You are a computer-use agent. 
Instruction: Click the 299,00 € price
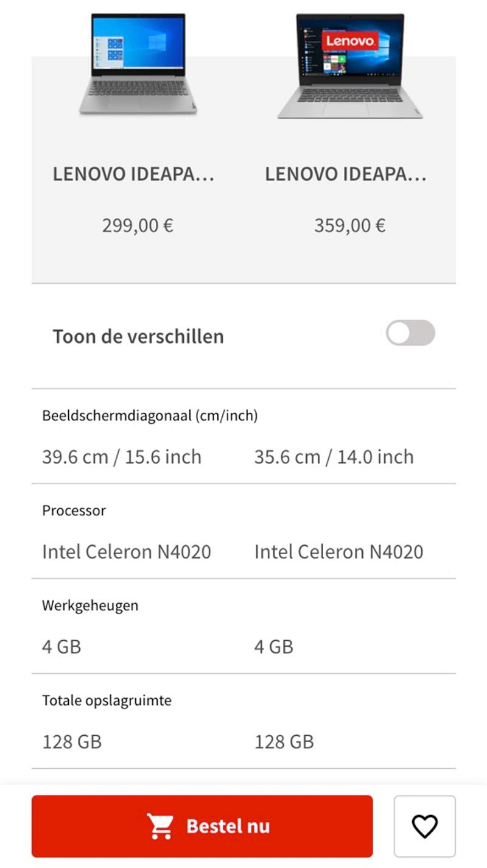[138, 226]
